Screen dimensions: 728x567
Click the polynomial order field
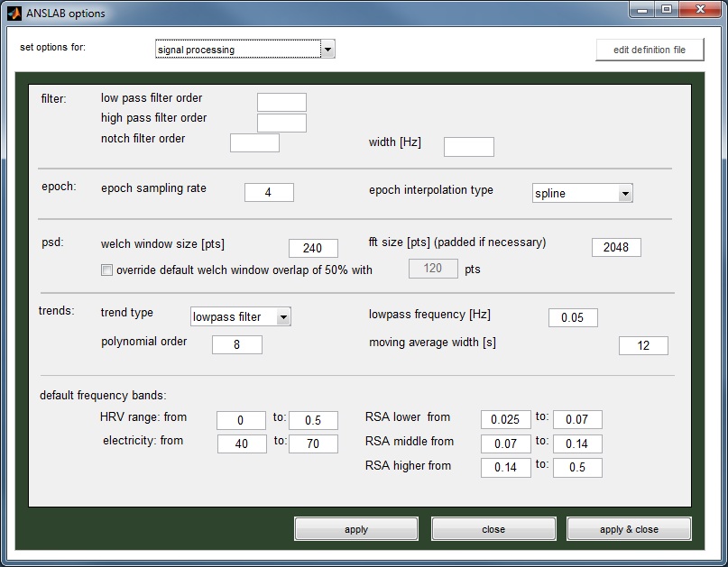pyautogui.click(x=237, y=344)
